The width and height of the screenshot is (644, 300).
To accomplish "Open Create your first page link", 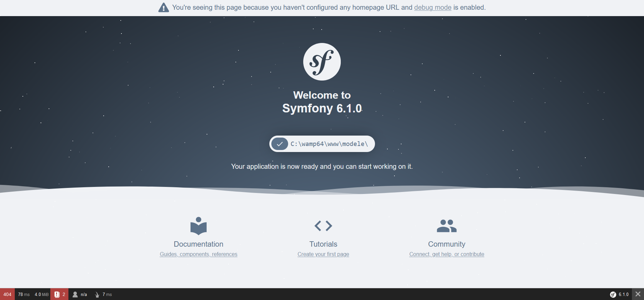I will point(323,254).
